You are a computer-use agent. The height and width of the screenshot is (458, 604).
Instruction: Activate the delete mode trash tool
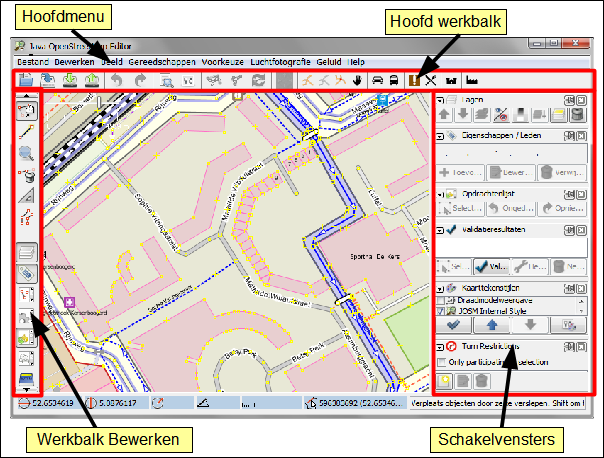coord(27,175)
